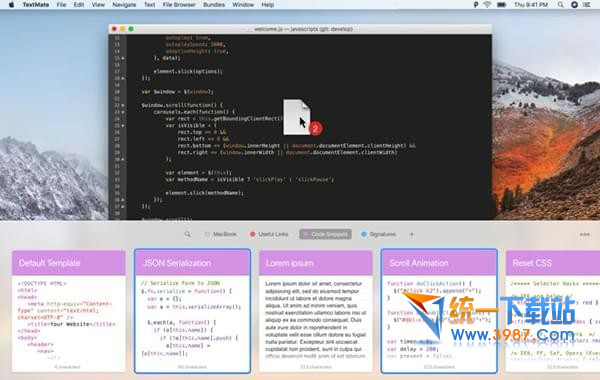Screen dimensions: 600x380
Task: Click the search magnifier in the pinboard bar
Action: coord(188,234)
